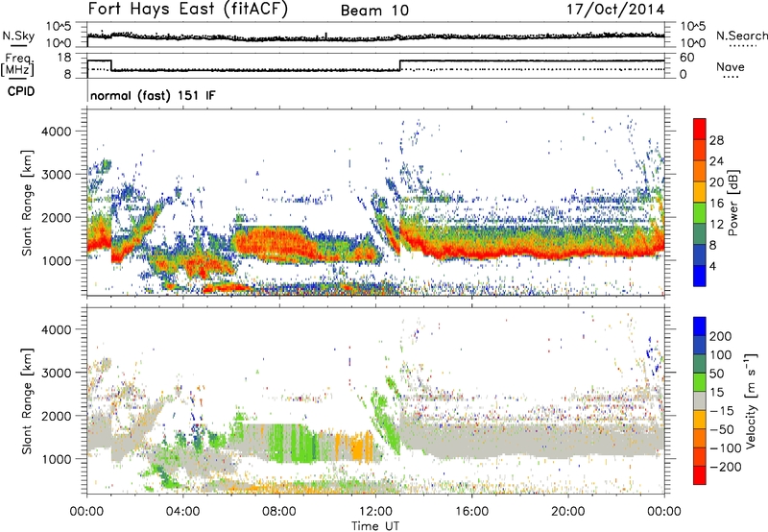Screen dimensions: 768x532
Task: Click the '08:00' time axis tick
Action: click(279, 512)
